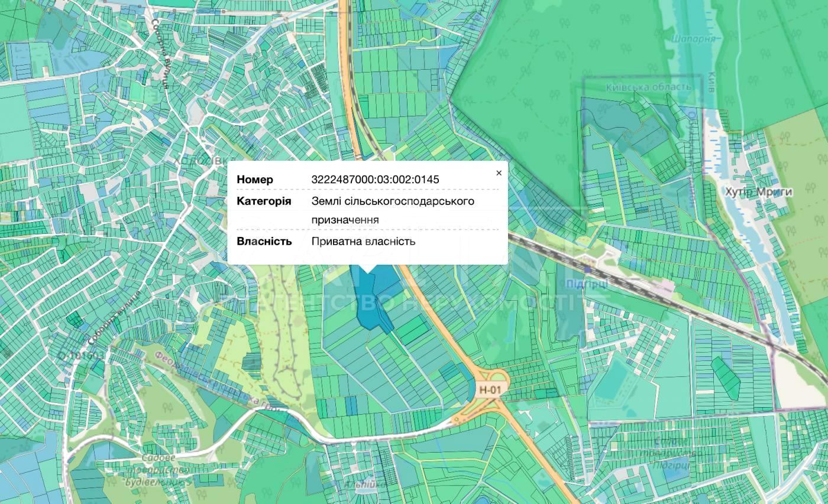Click the Садове товариство Будівельник-5 label
This screenshot has height=504, width=828.
pyautogui.click(x=157, y=470)
